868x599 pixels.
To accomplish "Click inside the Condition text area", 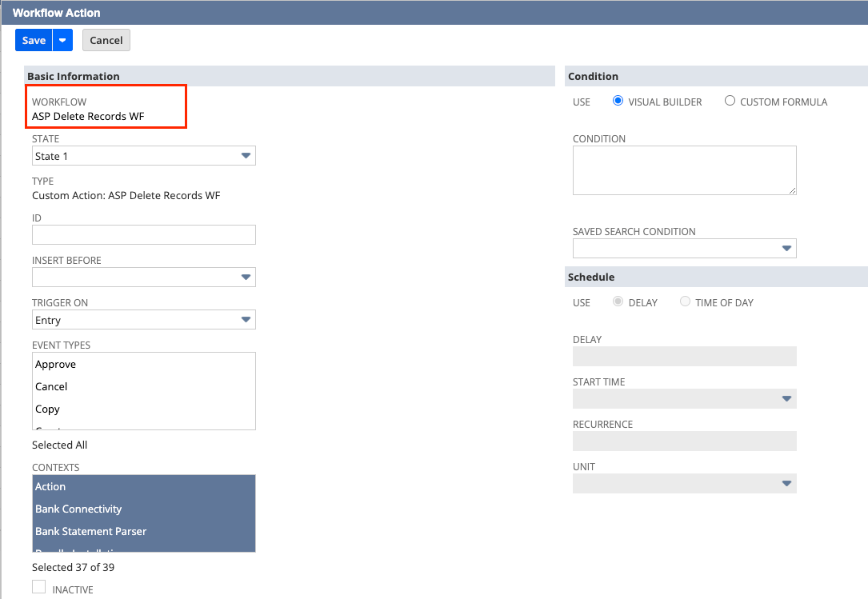I will tap(684, 170).
